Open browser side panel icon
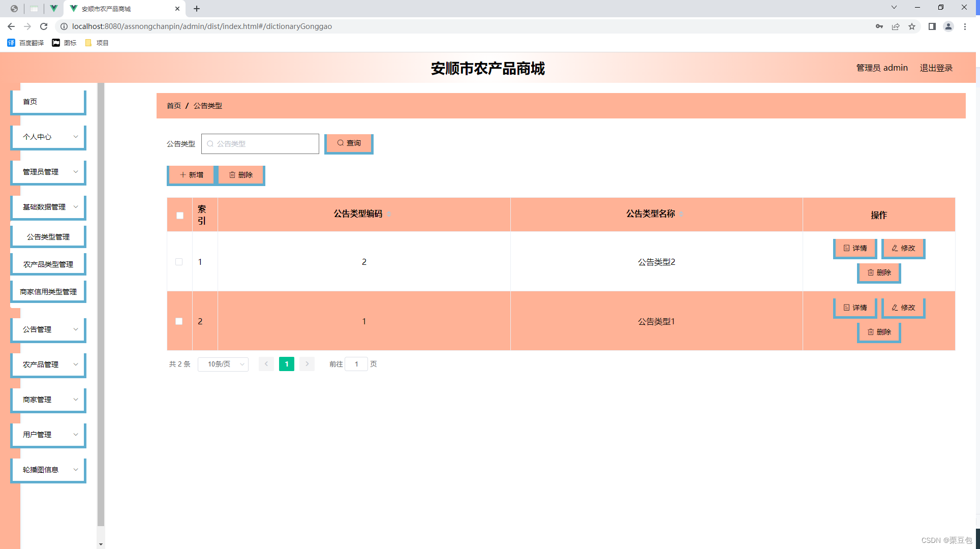 tap(932, 26)
